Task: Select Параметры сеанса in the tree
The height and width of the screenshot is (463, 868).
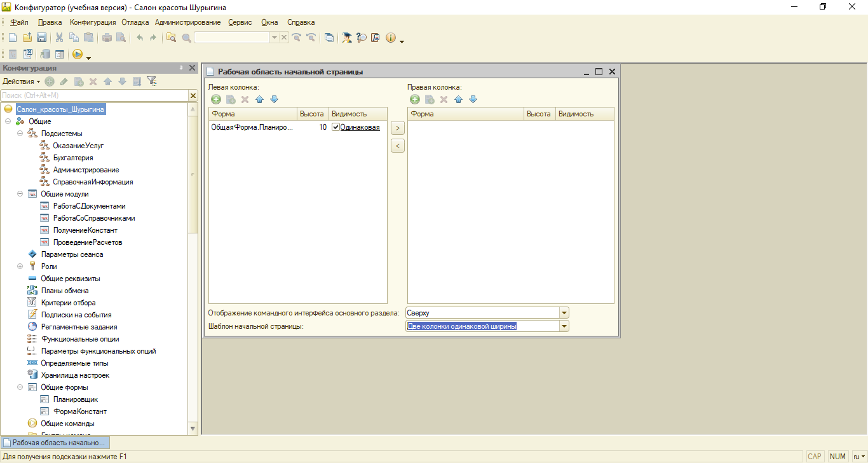Action: 72,254
